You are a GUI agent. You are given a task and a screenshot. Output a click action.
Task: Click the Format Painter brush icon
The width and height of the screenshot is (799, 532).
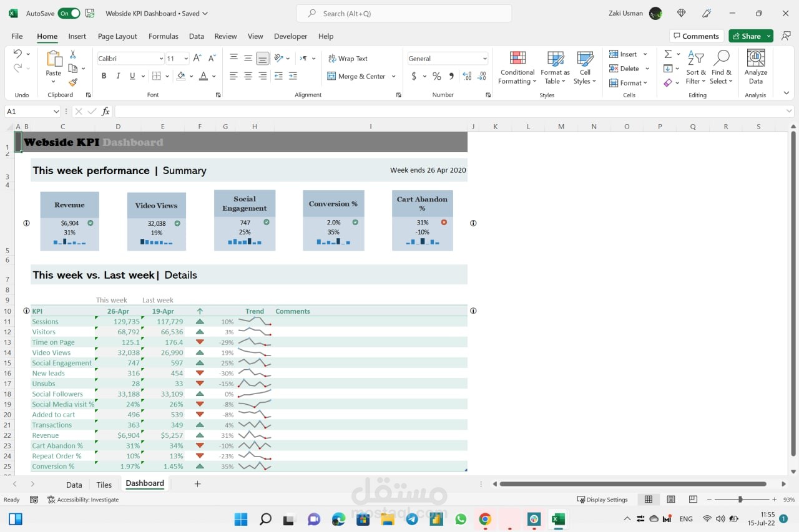point(73,82)
